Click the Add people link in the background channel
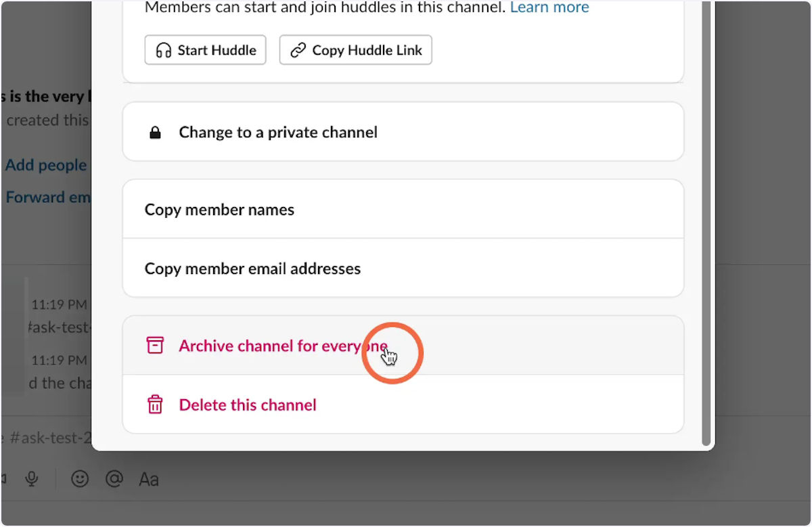The height and width of the screenshot is (527, 812). tap(46, 165)
